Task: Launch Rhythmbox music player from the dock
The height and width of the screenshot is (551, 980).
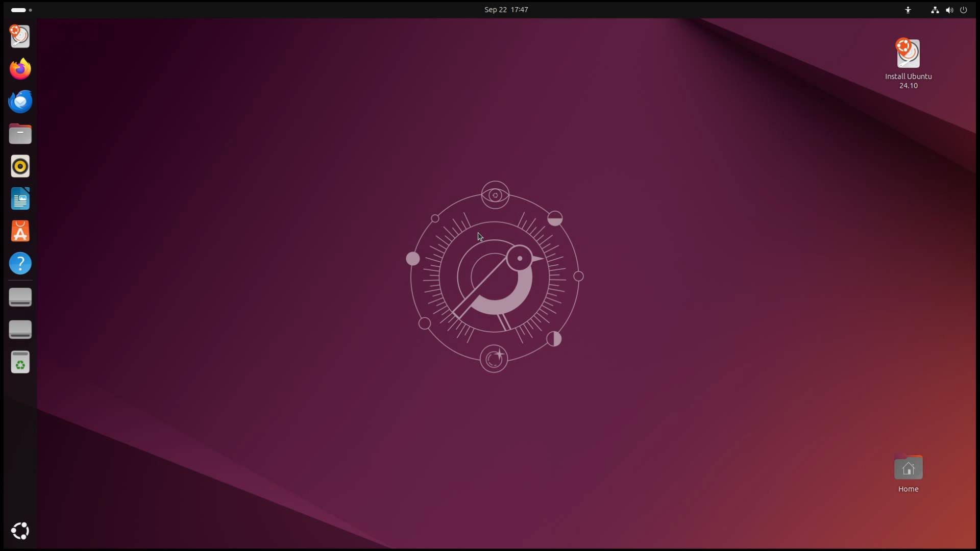Action: pos(20,166)
